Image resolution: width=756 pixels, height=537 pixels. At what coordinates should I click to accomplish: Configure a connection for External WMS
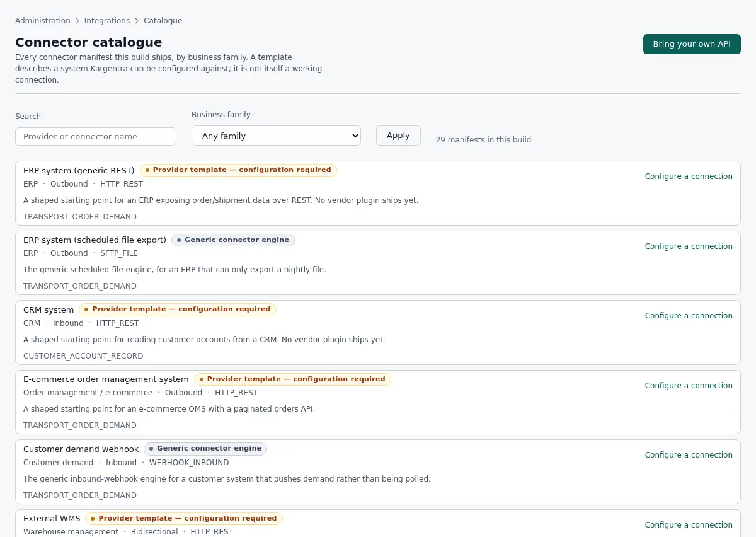(689, 525)
